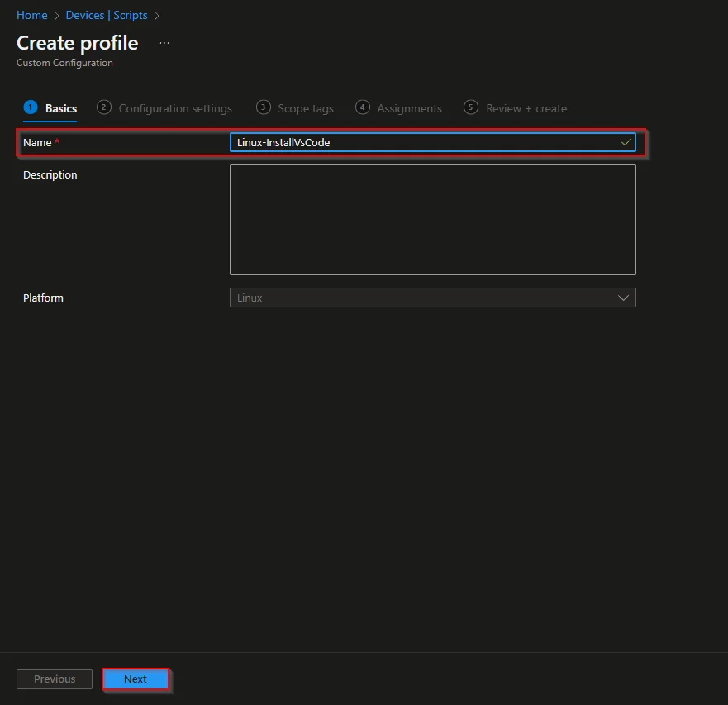
Task: Go back to Devices | Scripts breadcrumb
Action: click(107, 16)
